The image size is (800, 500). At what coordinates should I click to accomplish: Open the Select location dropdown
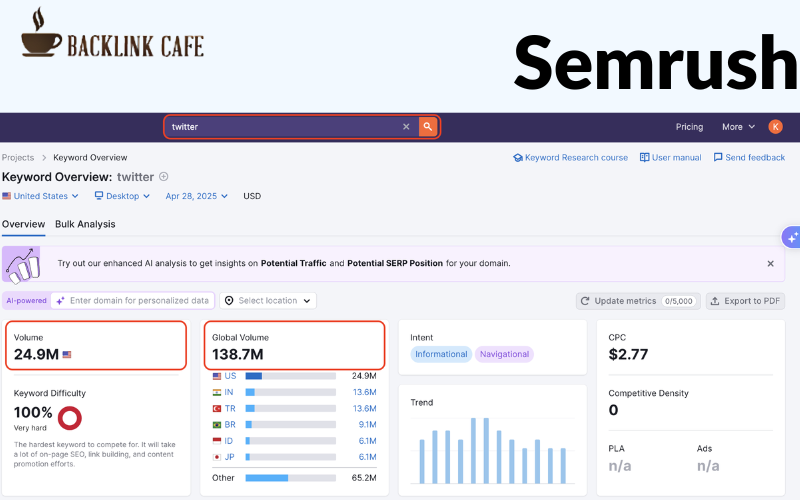coord(268,301)
